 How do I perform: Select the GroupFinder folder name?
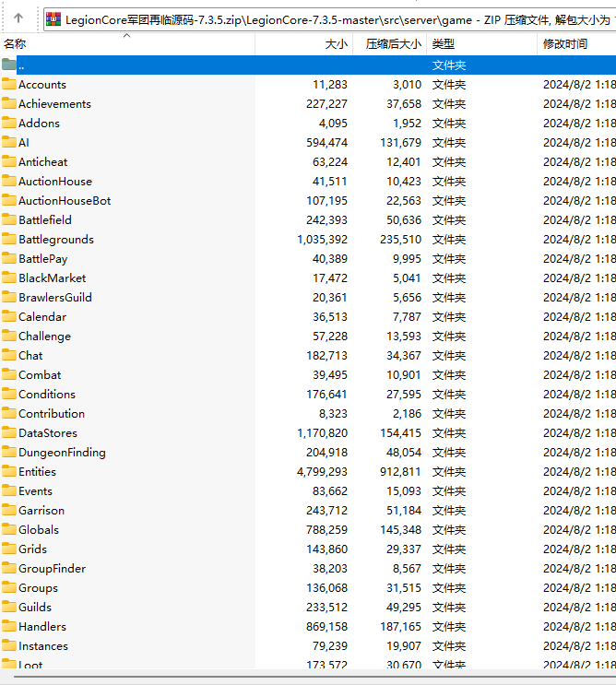coord(52,568)
